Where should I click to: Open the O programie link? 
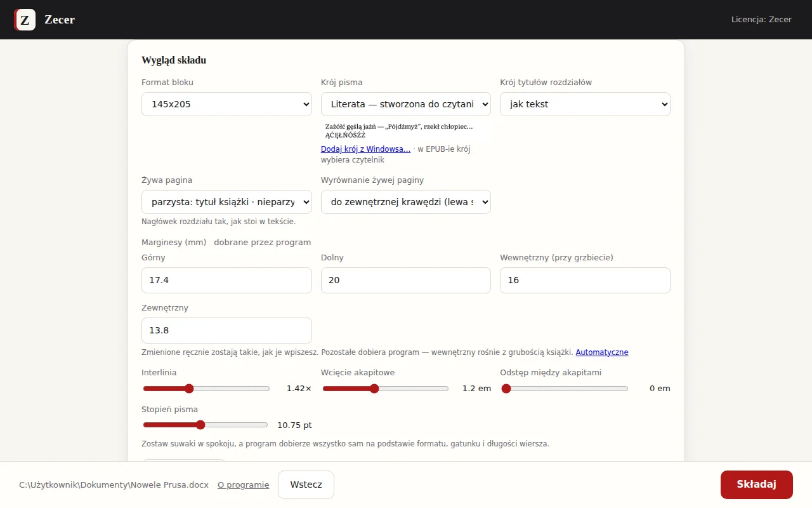(243, 485)
